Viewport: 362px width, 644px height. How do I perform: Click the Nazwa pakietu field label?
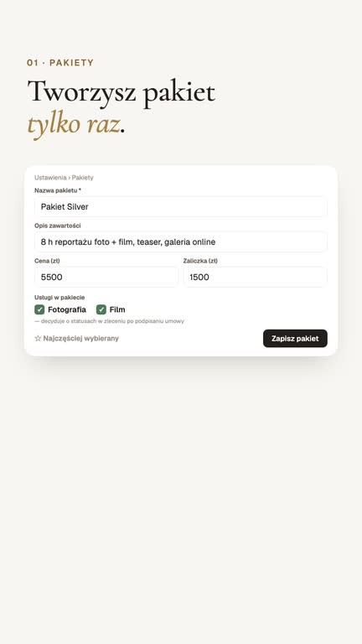[58, 190]
